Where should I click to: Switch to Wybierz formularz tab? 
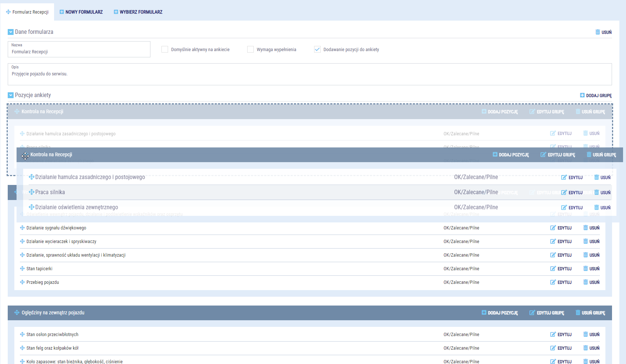click(x=138, y=12)
